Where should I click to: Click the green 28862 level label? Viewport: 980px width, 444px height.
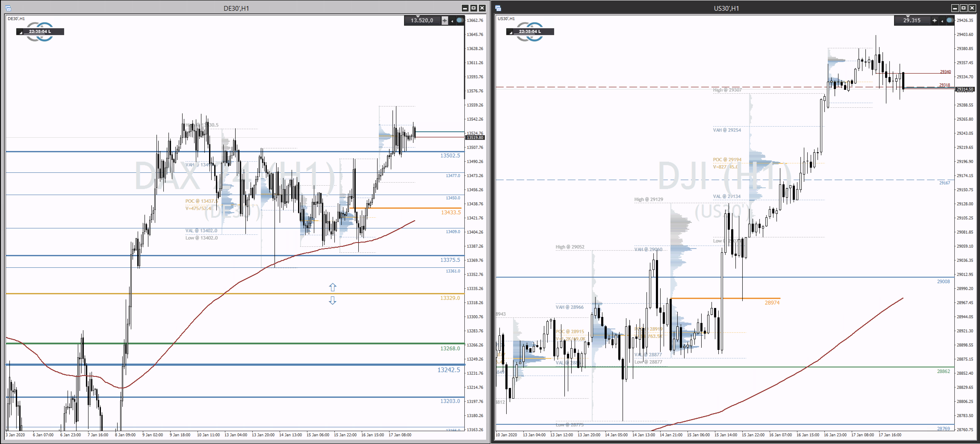(x=943, y=371)
